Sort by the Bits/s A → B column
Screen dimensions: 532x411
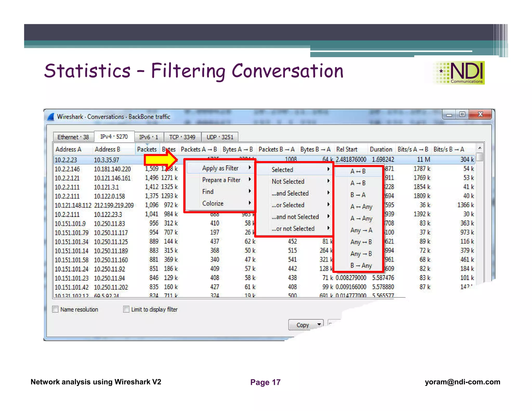pyautogui.click(x=413, y=149)
